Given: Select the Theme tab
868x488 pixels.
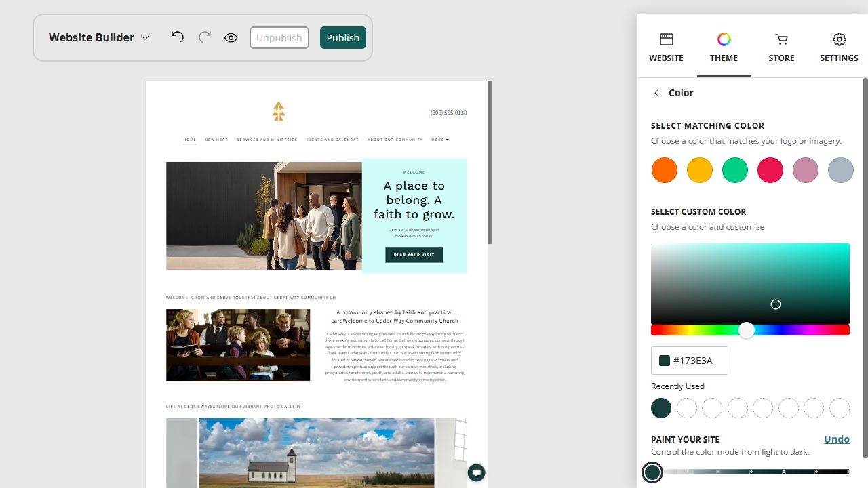Looking at the screenshot, I should [724, 47].
